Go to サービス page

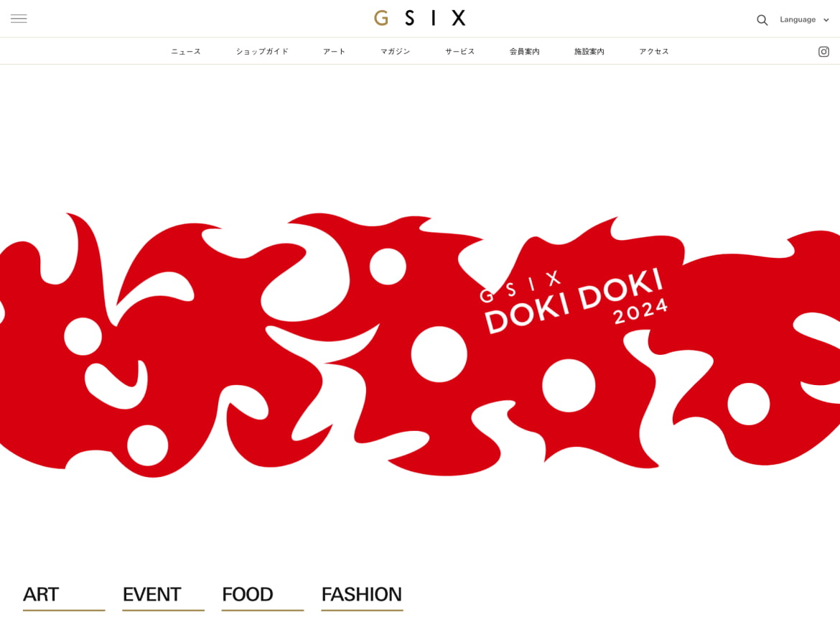tap(459, 52)
